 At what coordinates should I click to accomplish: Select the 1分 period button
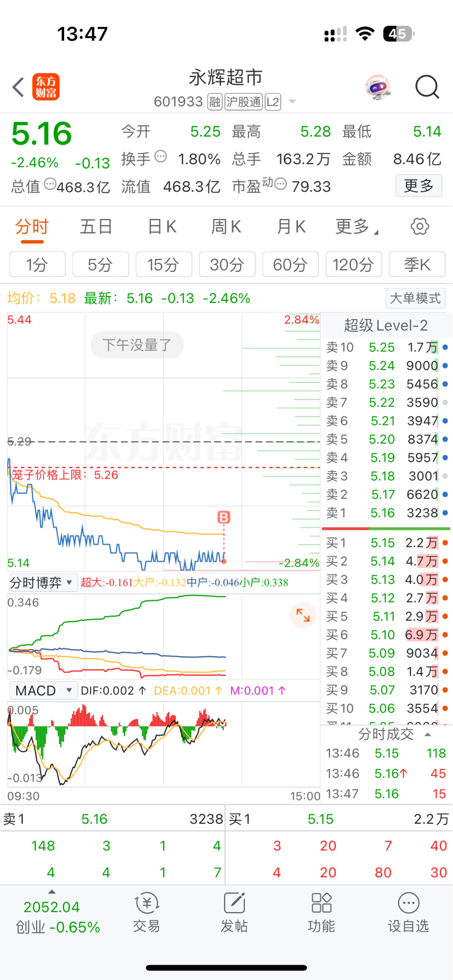[37, 264]
